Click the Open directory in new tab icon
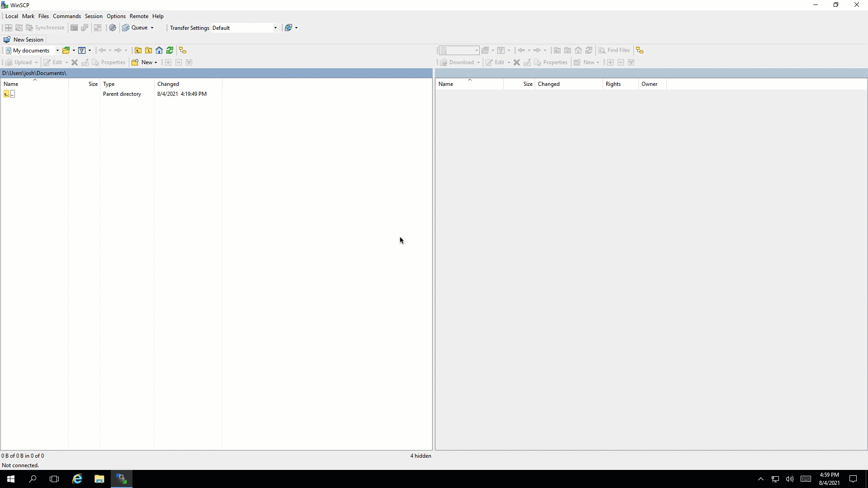Screen dimensions: 868x488 click(x=183, y=50)
